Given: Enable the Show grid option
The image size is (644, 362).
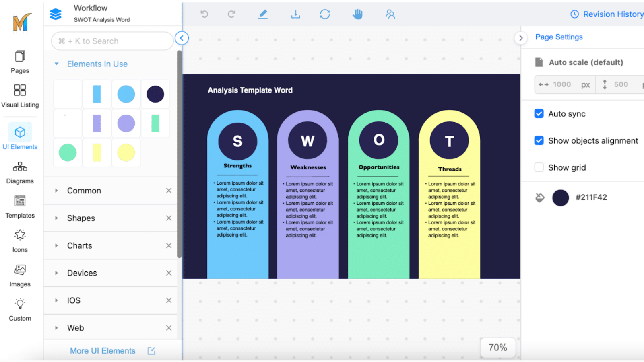Looking at the screenshot, I should (x=539, y=167).
